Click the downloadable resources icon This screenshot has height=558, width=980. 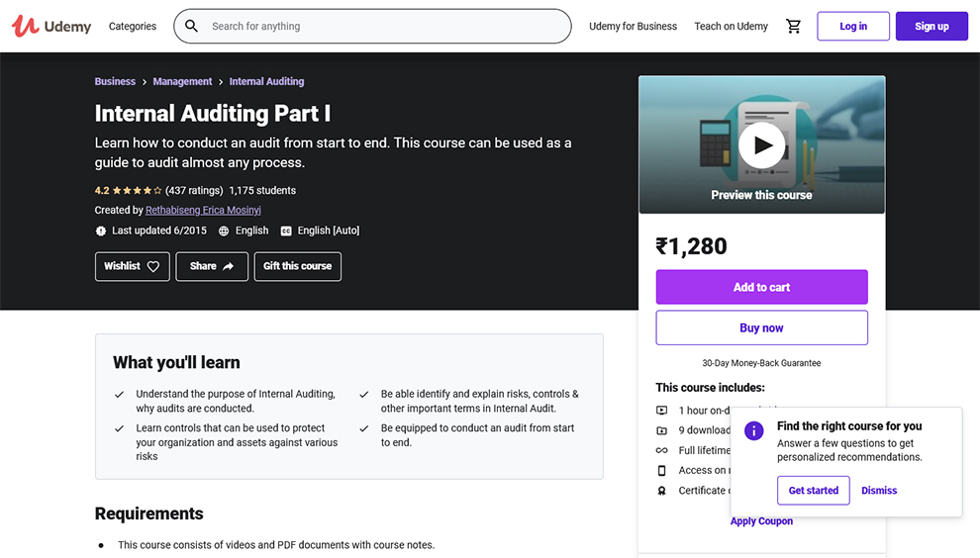pos(661,430)
